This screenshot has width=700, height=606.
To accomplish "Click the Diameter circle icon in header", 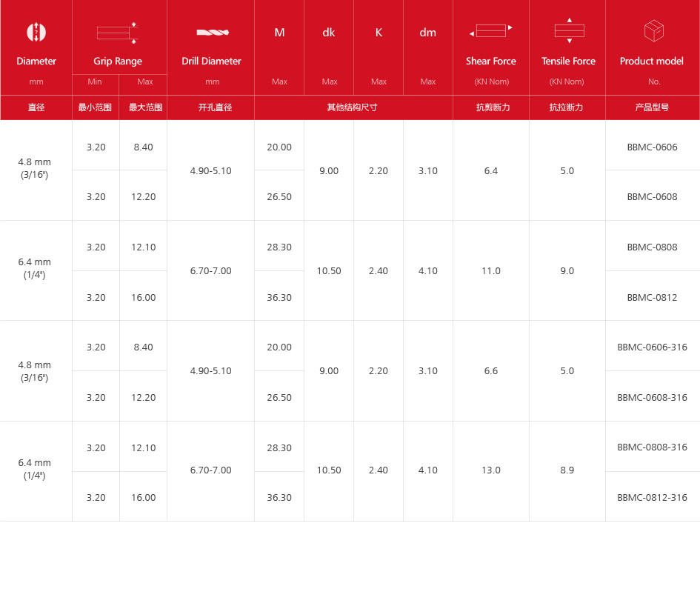I will [x=36, y=32].
